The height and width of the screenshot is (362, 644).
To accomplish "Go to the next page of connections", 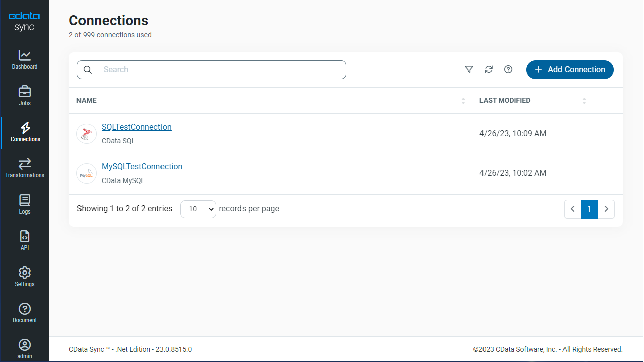I will (606, 209).
